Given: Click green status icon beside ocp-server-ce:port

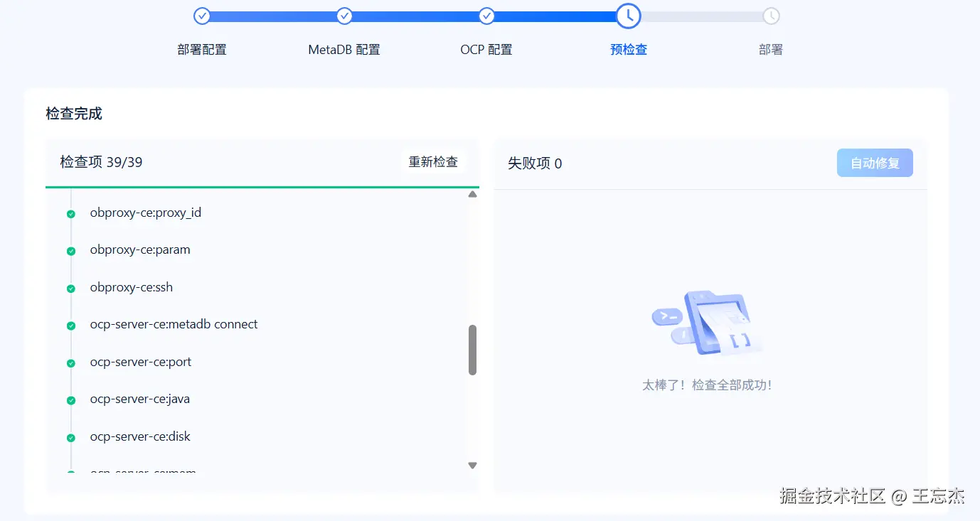Looking at the screenshot, I should point(71,363).
